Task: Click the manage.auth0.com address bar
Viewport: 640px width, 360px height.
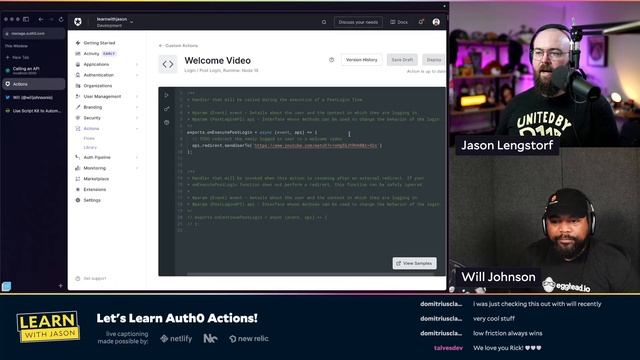Action: click(x=33, y=33)
